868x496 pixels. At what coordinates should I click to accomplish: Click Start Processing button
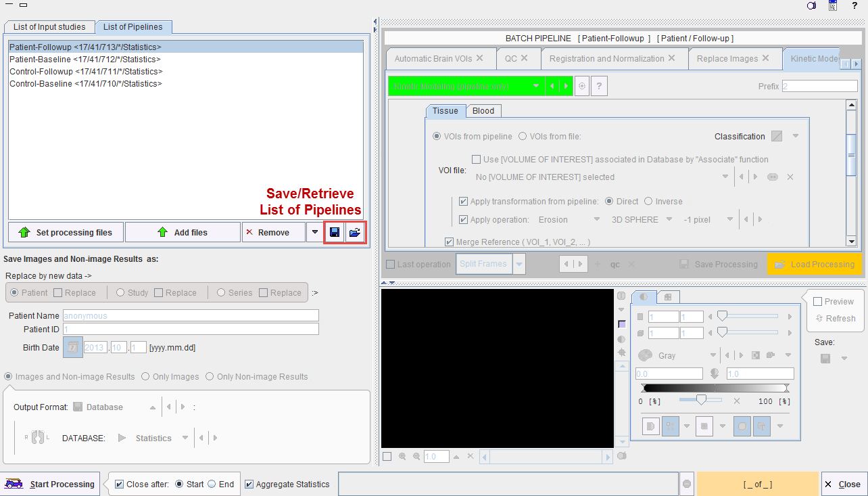[51, 484]
